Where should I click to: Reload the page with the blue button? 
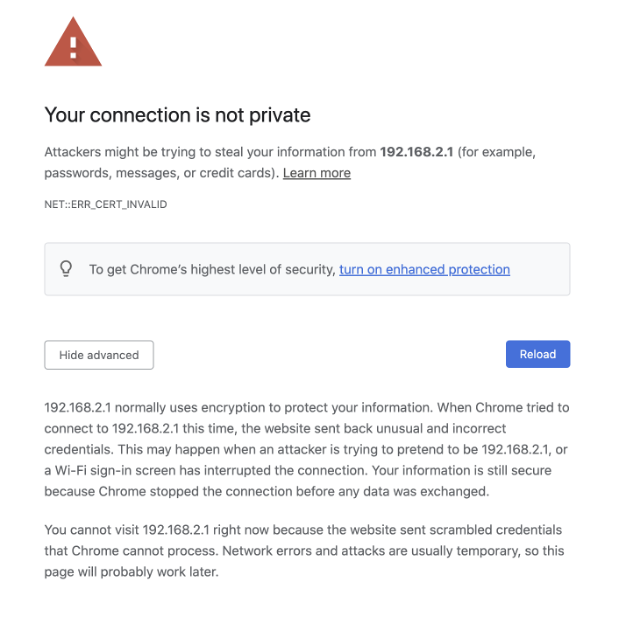538,354
